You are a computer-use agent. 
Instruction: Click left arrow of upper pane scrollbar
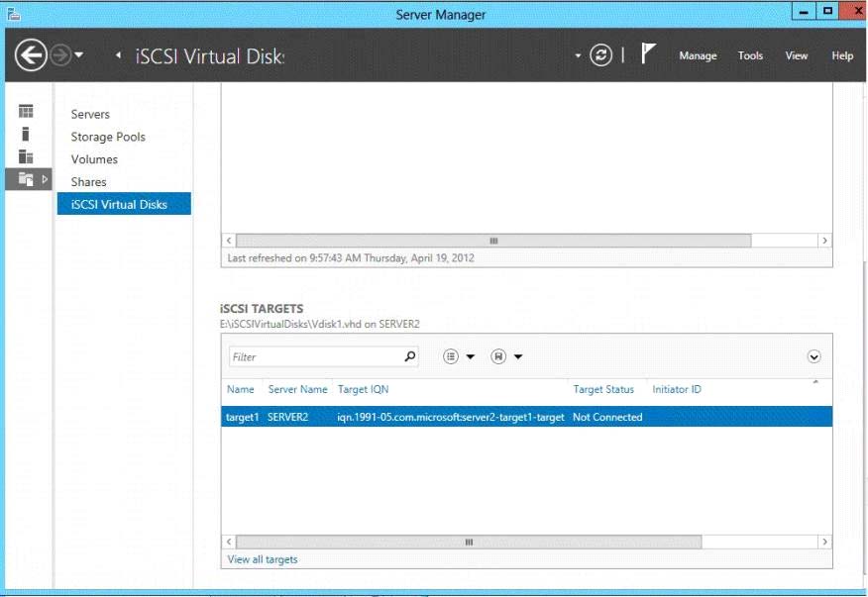(229, 241)
